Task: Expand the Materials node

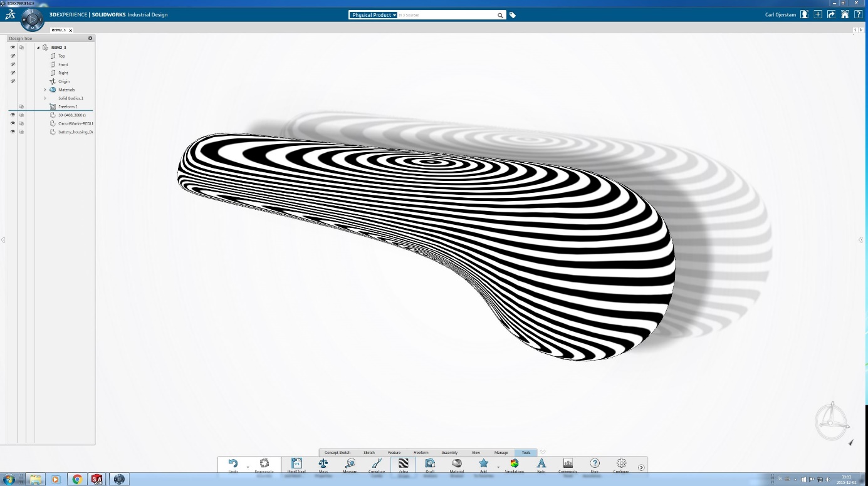Action: 45,90
